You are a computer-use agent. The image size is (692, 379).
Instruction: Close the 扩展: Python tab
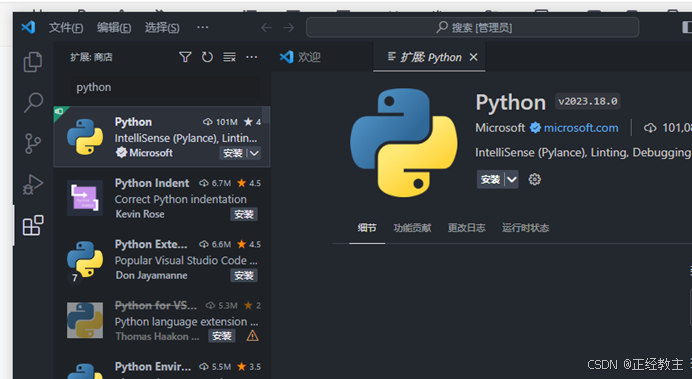pos(474,57)
